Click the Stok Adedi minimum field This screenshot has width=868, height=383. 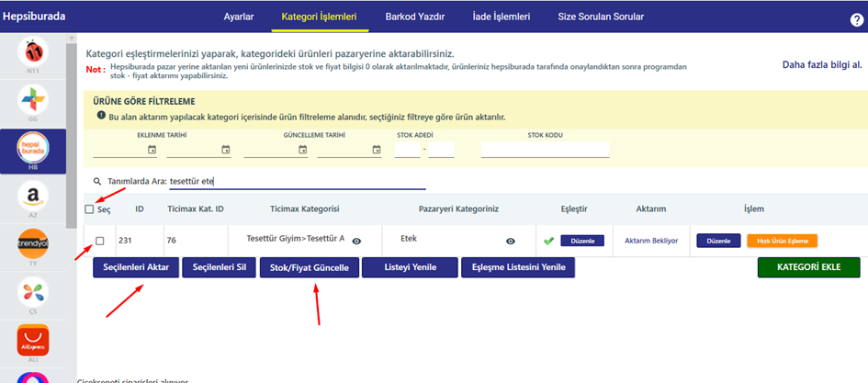(408, 150)
